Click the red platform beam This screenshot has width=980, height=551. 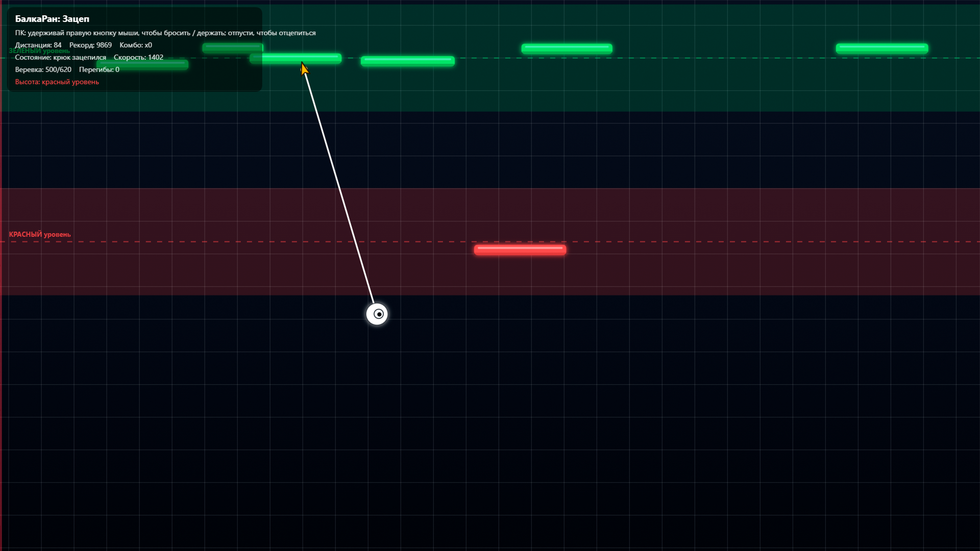pyautogui.click(x=520, y=249)
